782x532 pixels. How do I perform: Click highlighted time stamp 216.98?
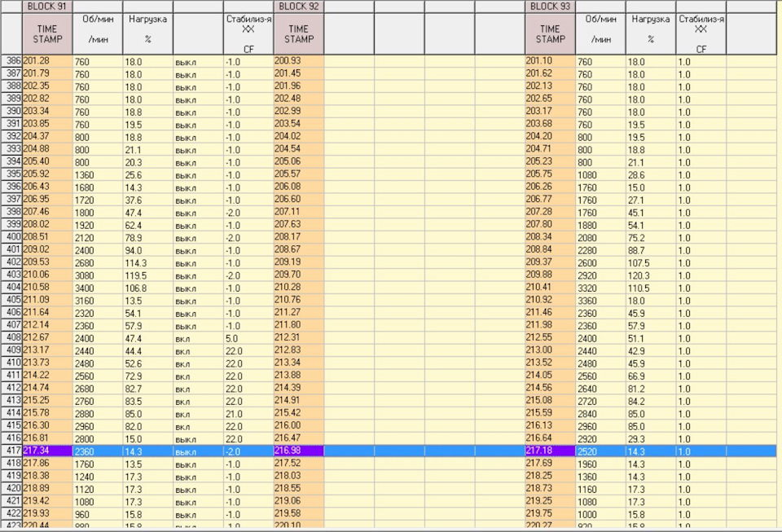pos(299,451)
